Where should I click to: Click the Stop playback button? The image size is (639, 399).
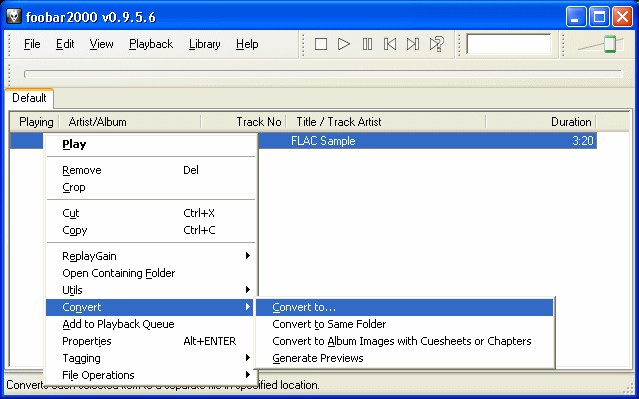coord(321,44)
